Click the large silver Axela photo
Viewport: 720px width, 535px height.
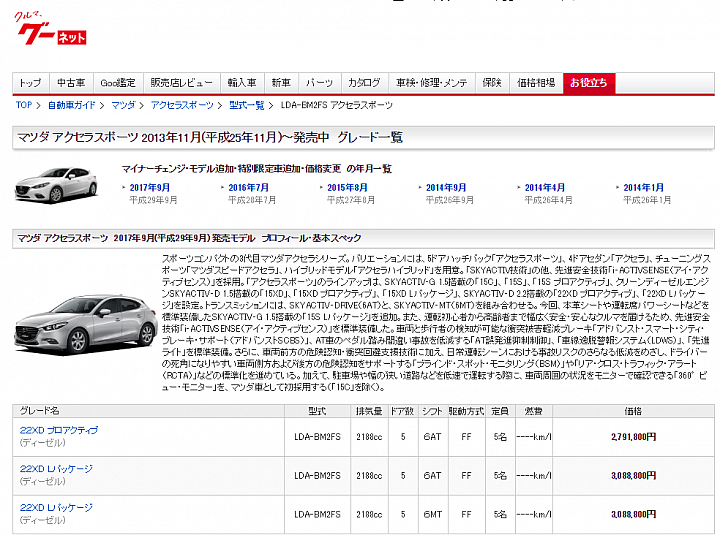(86, 324)
